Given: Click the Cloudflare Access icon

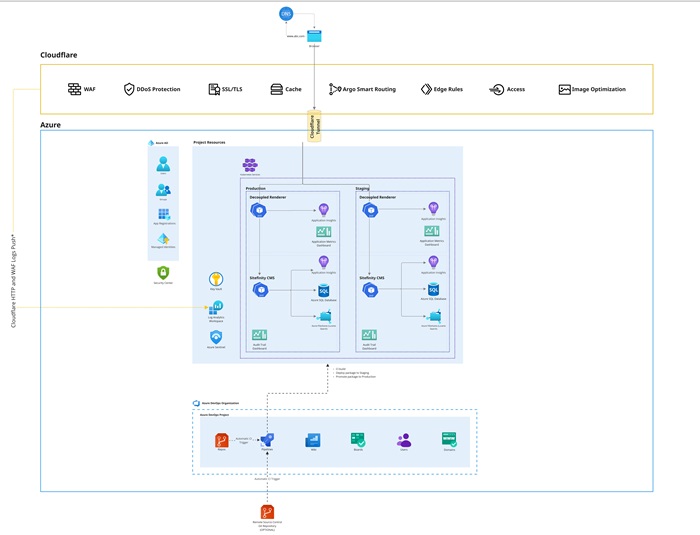Looking at the screenshot, I should [x=497, y=89].
